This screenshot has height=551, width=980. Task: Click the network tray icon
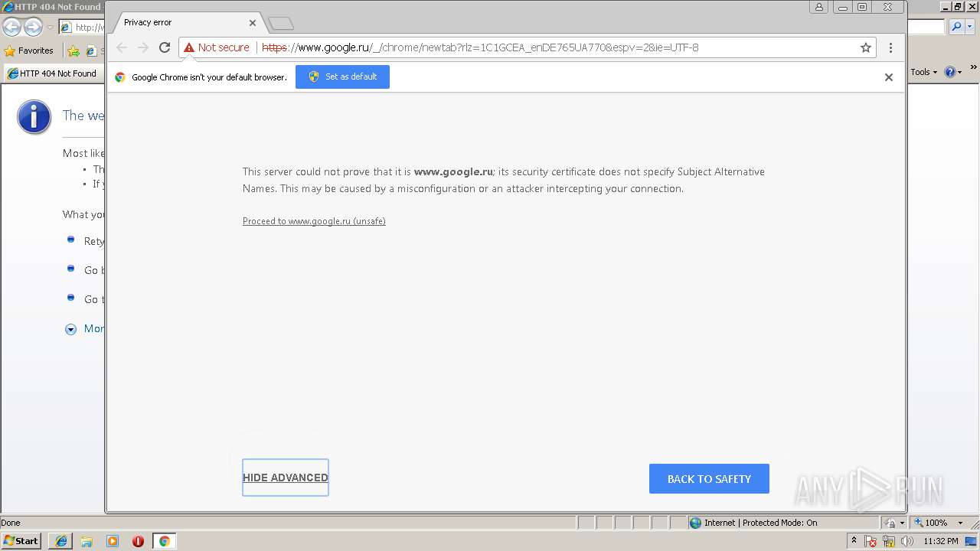click(x=889, y=541)
